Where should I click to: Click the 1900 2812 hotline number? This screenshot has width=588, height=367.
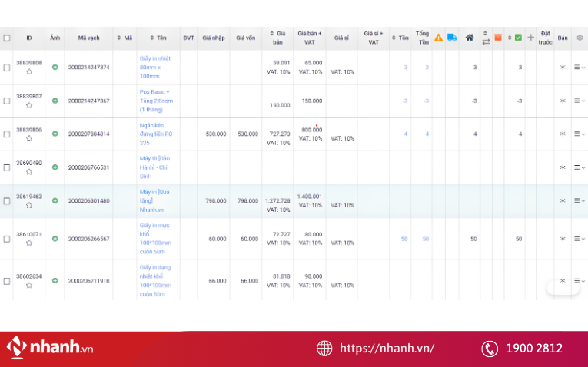534,349
